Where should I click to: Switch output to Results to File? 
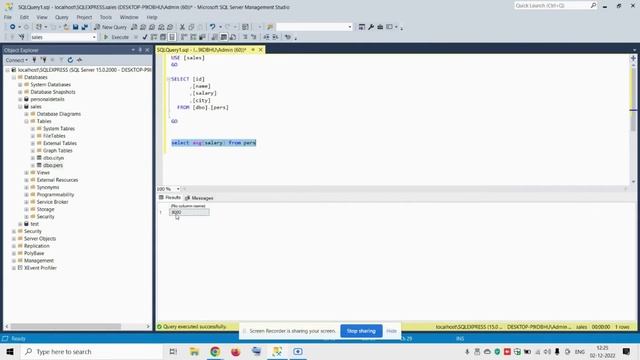233,37
